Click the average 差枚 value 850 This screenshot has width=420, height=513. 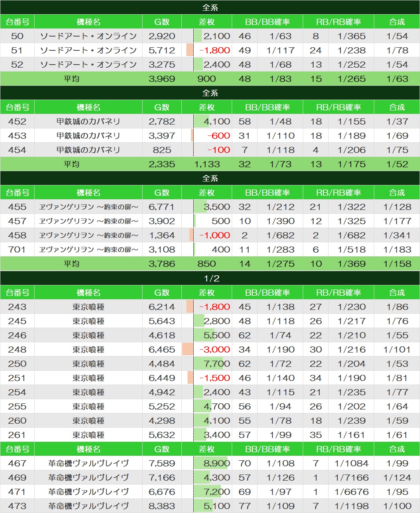[x=207, y=264]
